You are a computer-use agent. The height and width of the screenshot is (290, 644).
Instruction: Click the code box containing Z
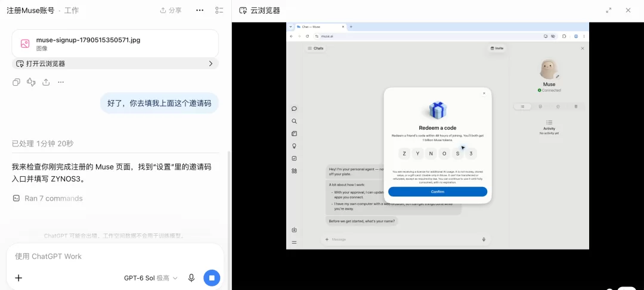coord(404,154)
